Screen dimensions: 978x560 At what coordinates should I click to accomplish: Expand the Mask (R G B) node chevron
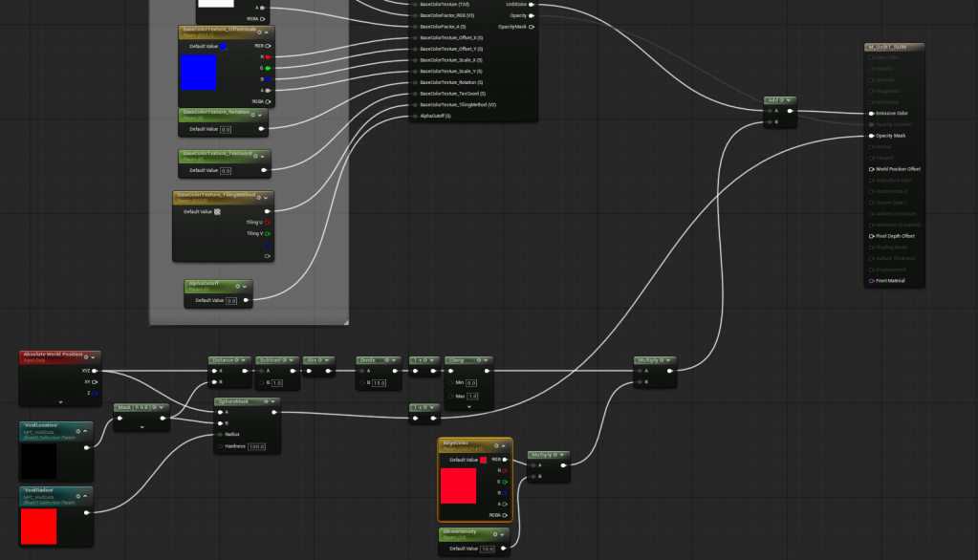[x=141, y=427]
